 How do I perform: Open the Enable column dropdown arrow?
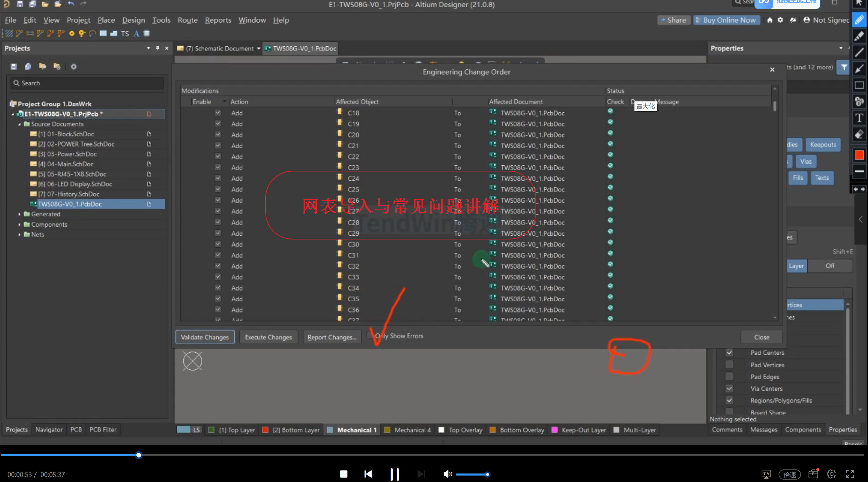[224, 102]
